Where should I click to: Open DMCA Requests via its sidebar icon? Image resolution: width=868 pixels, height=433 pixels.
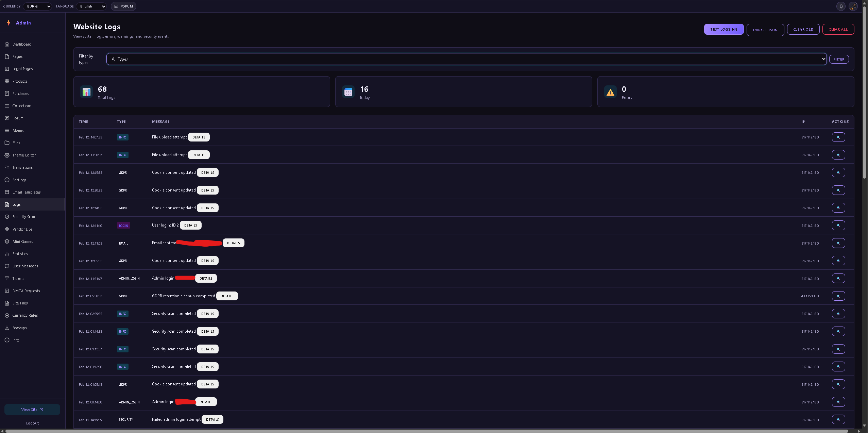[x=7, y=291]
